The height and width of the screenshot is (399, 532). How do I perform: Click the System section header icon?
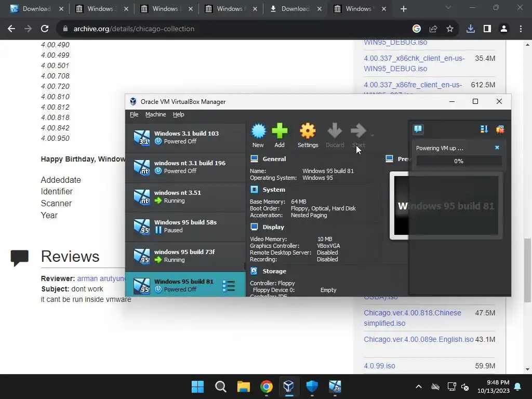tap(254, 189)
